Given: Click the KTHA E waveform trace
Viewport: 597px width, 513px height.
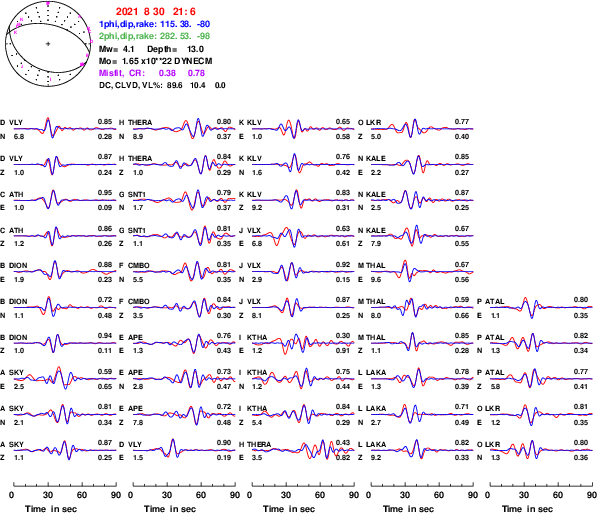Looking at the screenshot, I should coord(303,343).
